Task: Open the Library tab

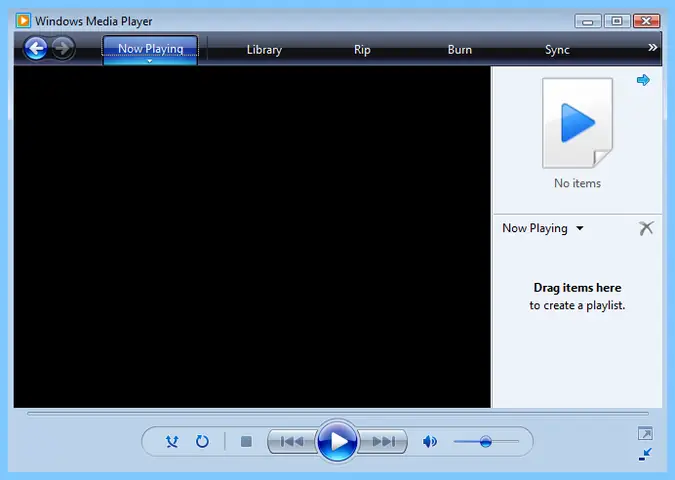Action: pos(264,50)
